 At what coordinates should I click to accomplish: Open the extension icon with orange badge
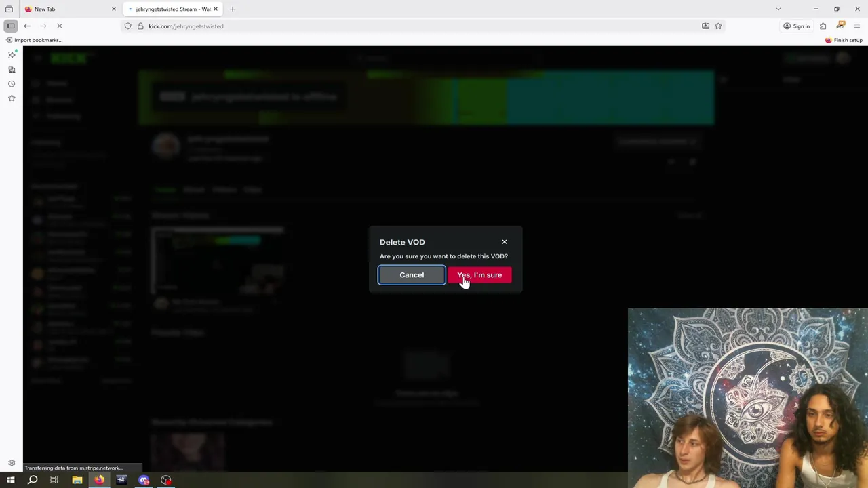841,25
